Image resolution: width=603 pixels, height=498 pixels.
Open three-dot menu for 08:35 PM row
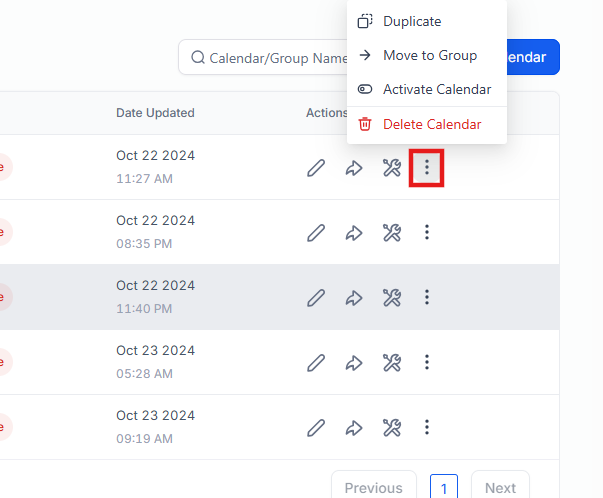click(427, 232)
